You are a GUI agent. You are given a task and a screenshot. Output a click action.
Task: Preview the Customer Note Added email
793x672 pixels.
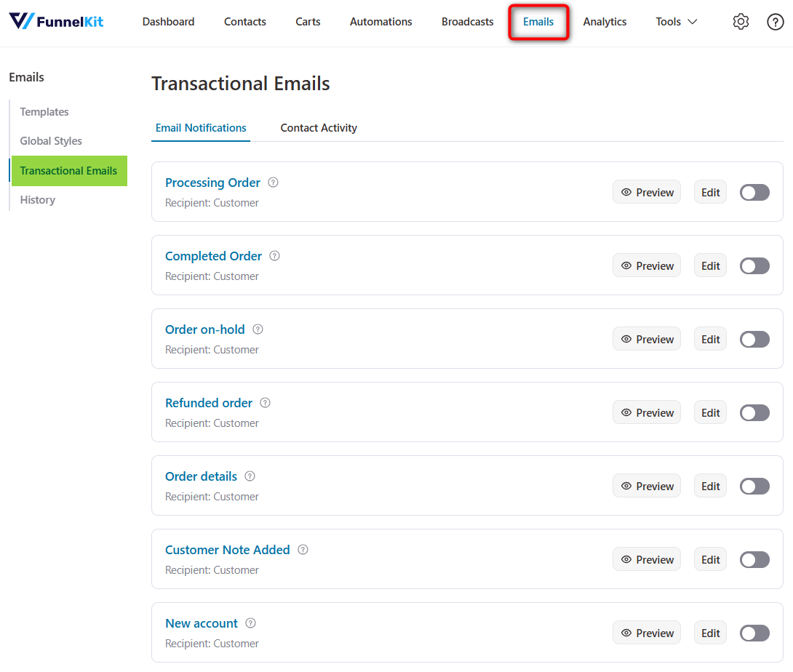pyautogui.click(x=647, y=560)
